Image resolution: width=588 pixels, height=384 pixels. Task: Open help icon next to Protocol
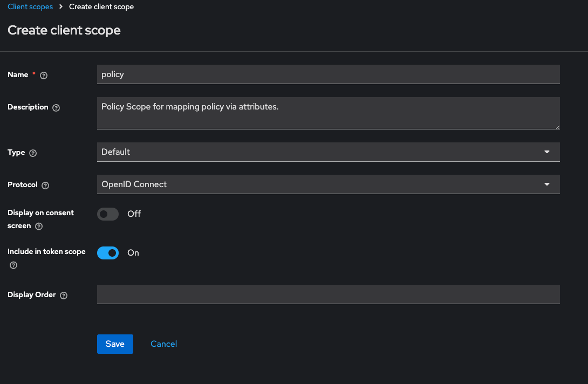45,185
